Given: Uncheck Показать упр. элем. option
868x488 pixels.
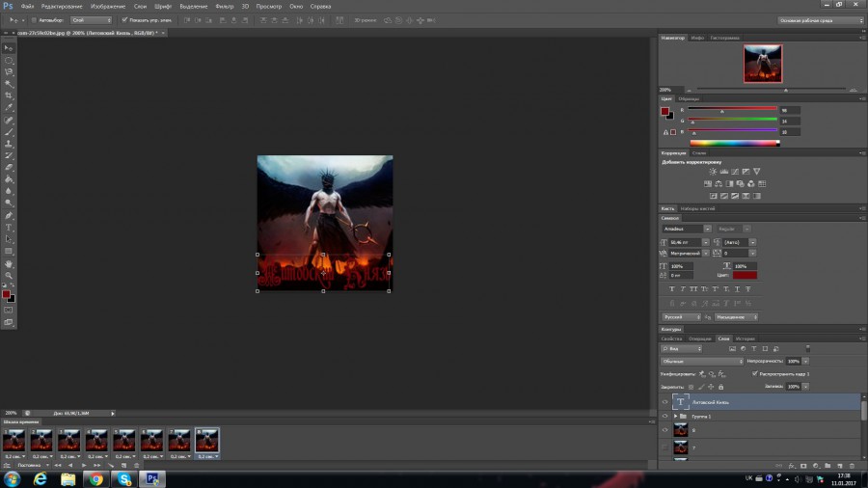Looking at the screenshot, I should click(125, 19).
